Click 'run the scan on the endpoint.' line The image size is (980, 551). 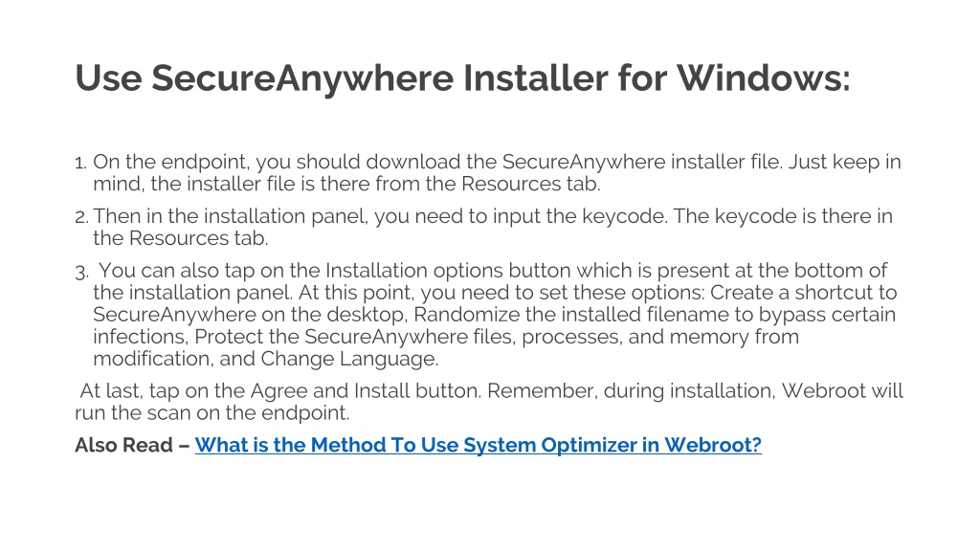[212, 412]
